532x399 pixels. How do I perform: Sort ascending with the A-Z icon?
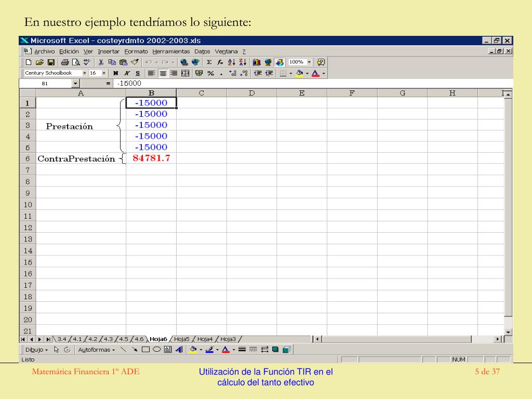(x=231, y=62)
